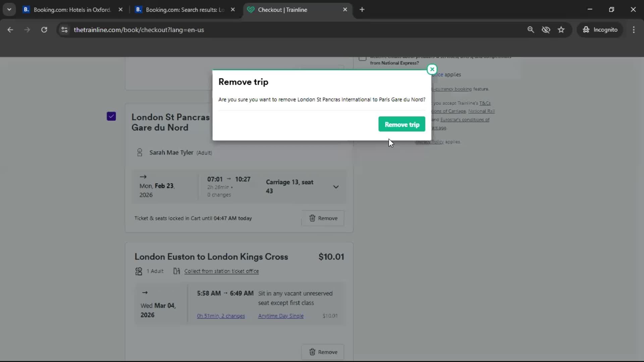The image size is (644, 362).
Task: Click the Incognito profile icon
Action: tap(586, 29)
